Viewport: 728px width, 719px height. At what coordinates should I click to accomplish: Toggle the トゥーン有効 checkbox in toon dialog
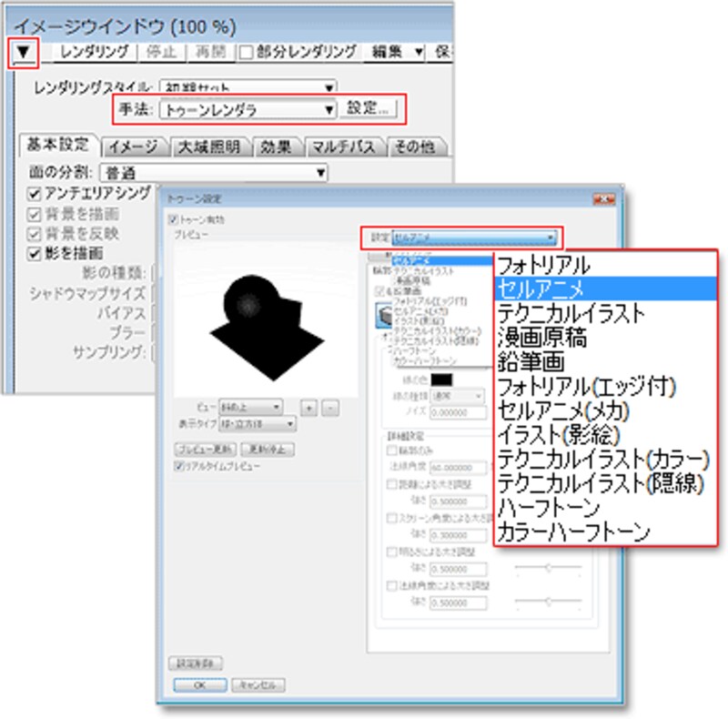173,219
